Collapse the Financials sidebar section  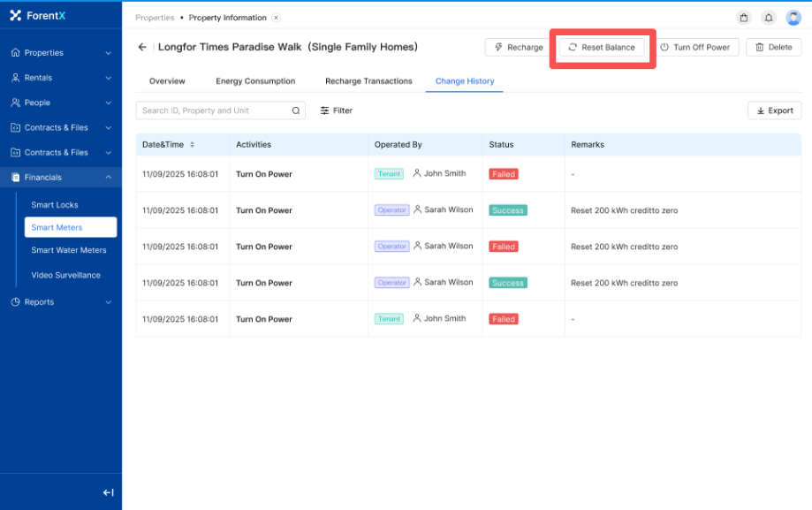click(60, 178)
